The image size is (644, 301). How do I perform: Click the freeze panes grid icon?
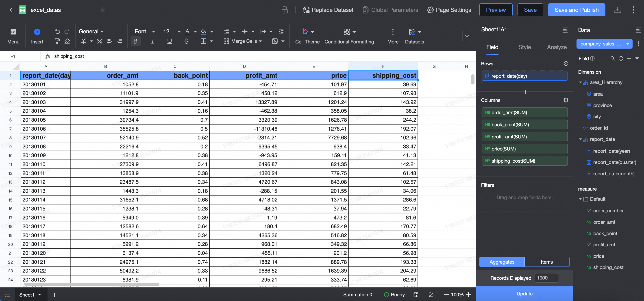tap(275, 41)
